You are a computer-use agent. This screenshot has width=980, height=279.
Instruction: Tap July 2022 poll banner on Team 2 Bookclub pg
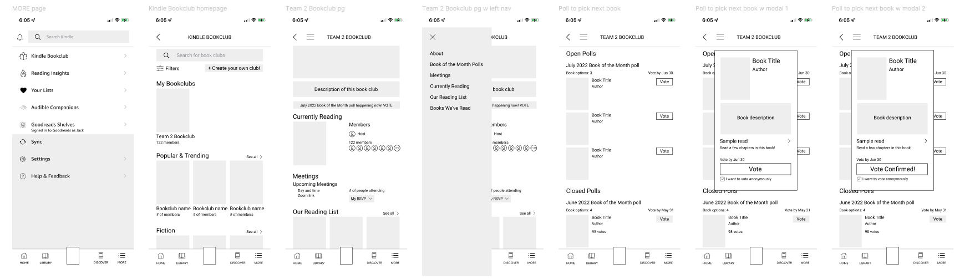point(346,105)
